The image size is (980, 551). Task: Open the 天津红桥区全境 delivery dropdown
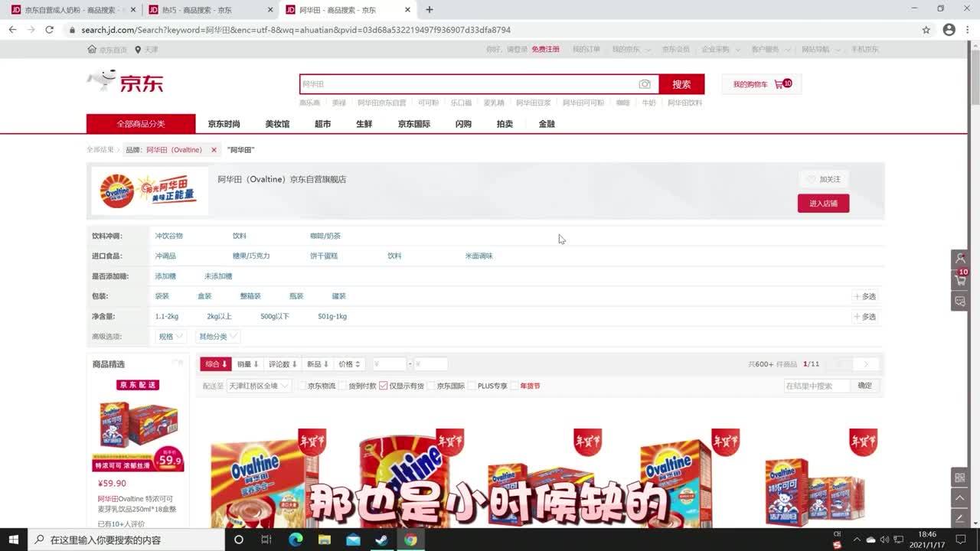[x=259, y=386]
